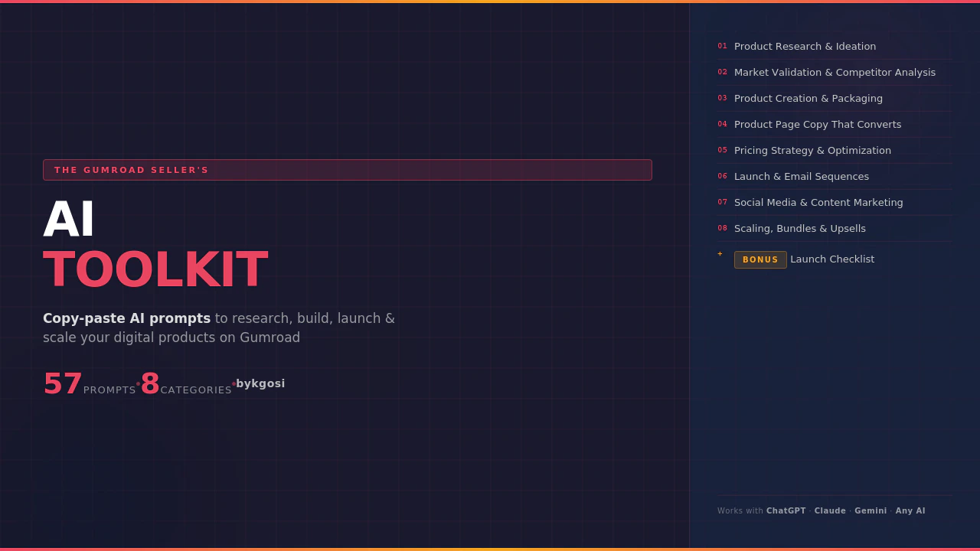Click the BONUS badge
Viewport: 980px width, 551px height.
[760, 259]
